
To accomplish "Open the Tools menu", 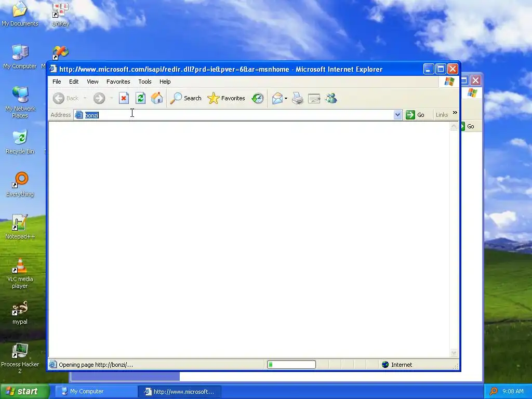I will click(x=145, y=82).
